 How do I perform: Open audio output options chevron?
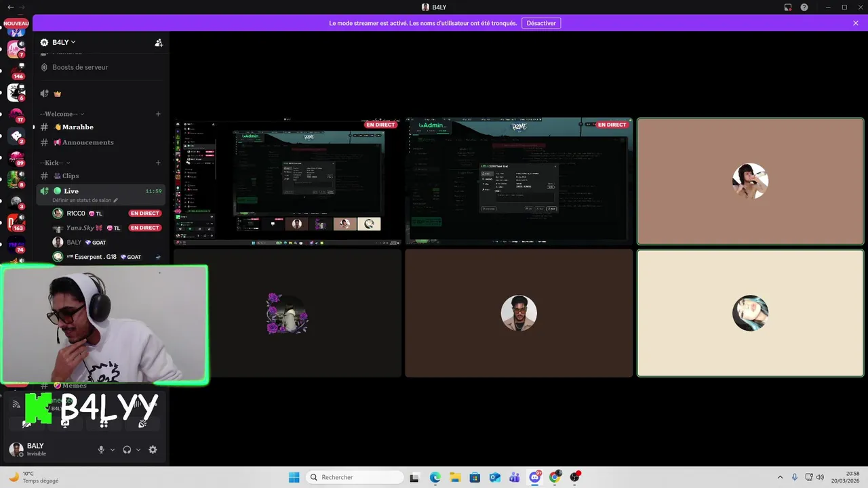[138, 449]
